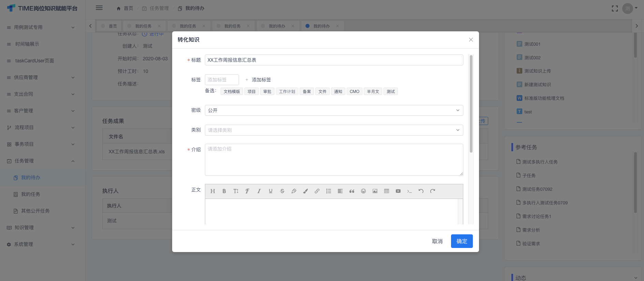Select CMO candidate tag
Screen dimensions: 644x281
(355, 92)
